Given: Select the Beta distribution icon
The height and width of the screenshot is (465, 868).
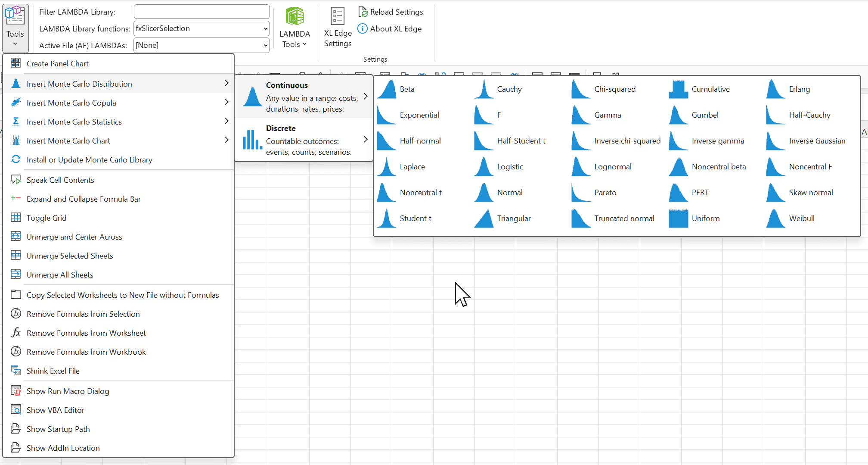Looking at the screenshot, I should point(387,89).
